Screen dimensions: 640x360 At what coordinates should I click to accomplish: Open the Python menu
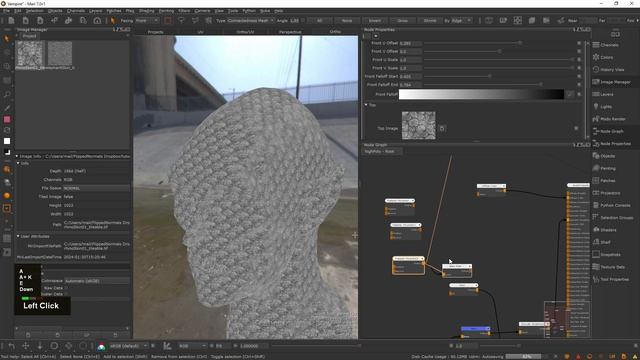click(x=249, y=11)
